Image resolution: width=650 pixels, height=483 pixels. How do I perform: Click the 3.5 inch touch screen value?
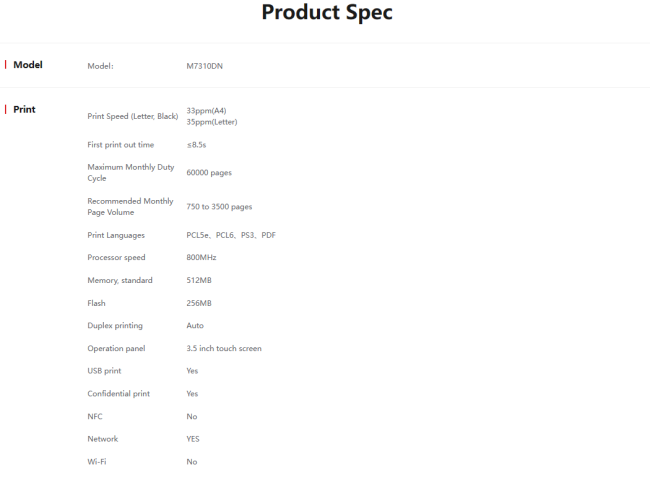[224, 349]
